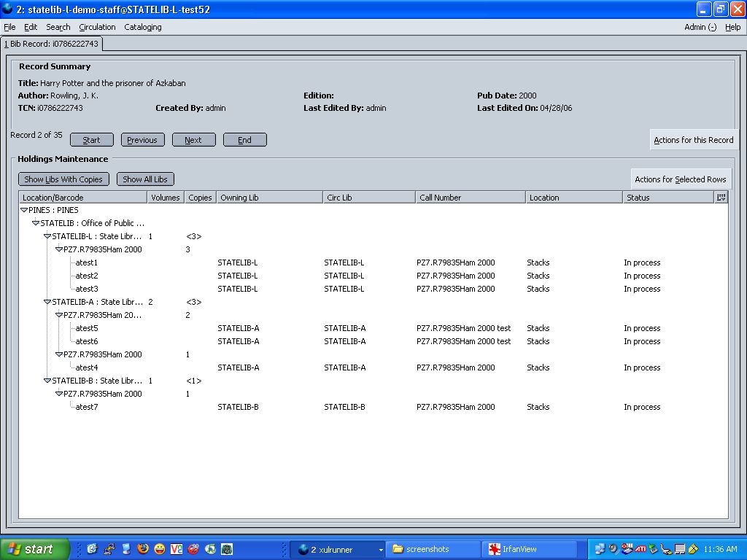Click the Windows Start button
This screenshot has height=560, width=747.
[34, 549]
